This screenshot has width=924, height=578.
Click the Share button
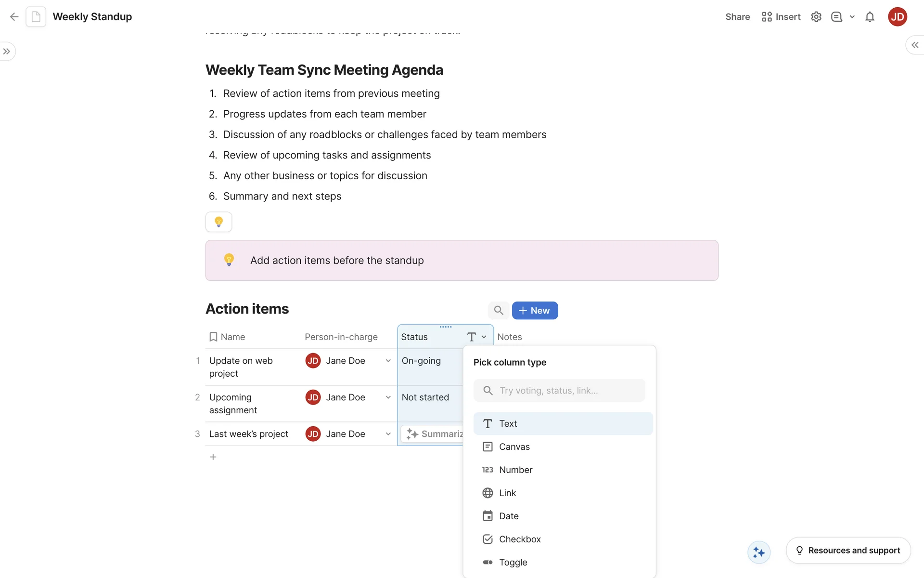(737, 17)
